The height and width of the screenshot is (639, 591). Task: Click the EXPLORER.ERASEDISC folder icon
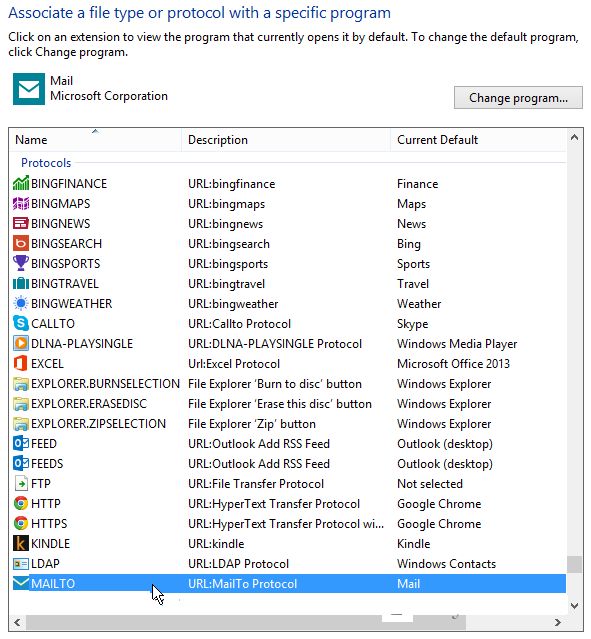click(x=21, y=403)
